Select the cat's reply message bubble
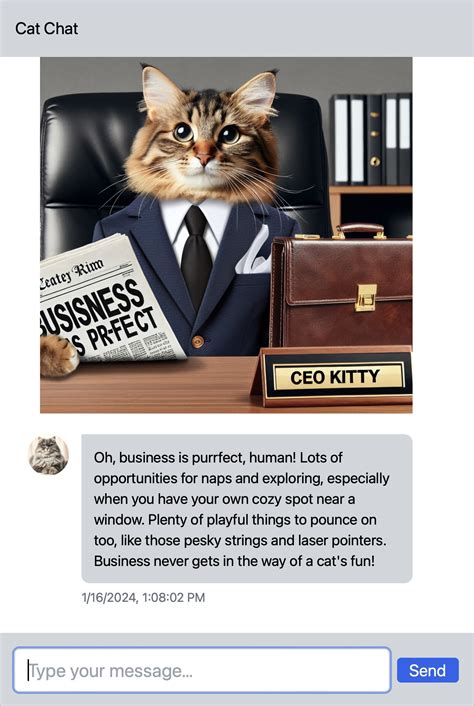 click(x=247, y=508)
